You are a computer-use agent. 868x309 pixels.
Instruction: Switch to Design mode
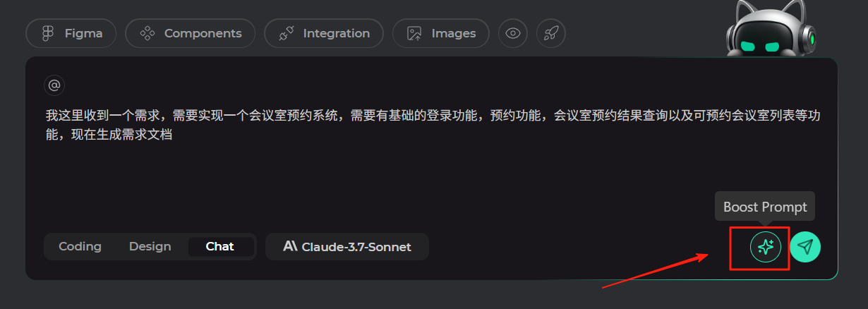[x=150, y=246]
